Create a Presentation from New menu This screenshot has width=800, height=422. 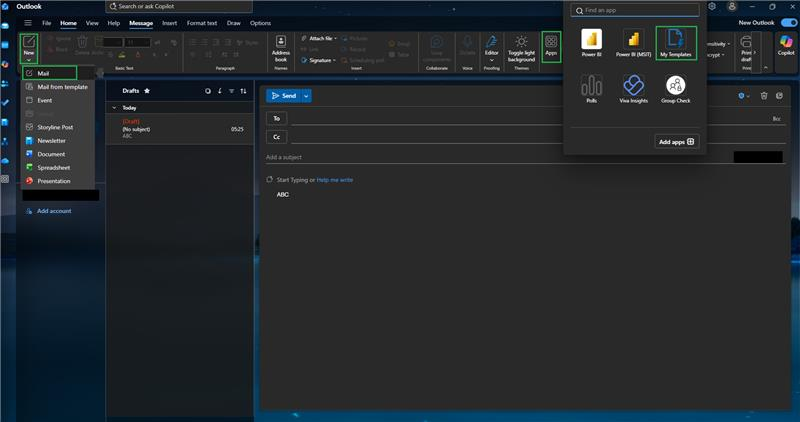coord(58,181)
